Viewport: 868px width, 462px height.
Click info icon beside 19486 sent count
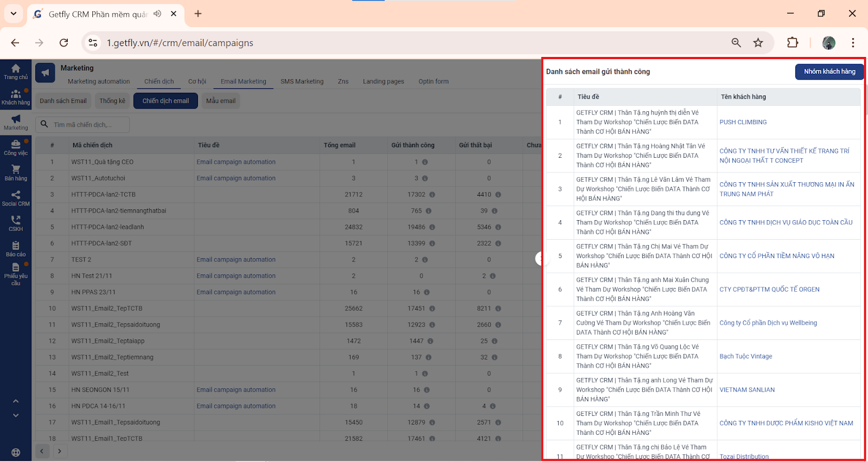click(x=432, y=227)
